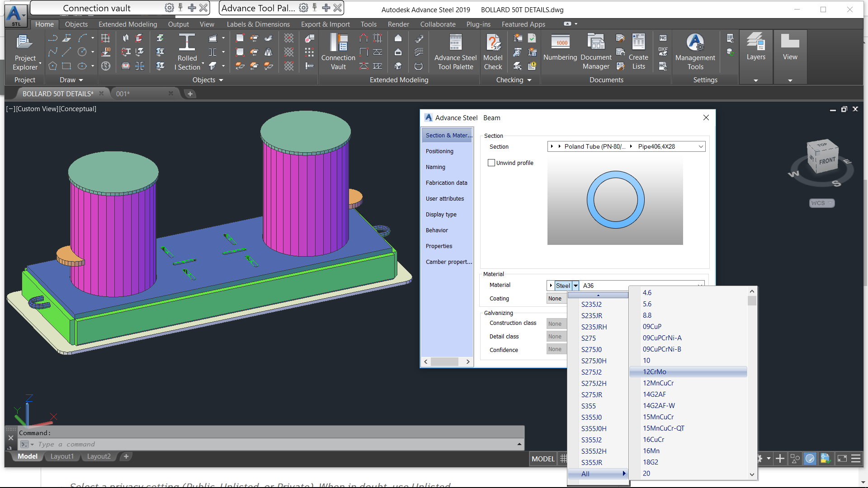The height and width of the screenshot is (488, 868).
Task: Run the Model Check tool
Action: pyautogui.click(x=493, y=52)
